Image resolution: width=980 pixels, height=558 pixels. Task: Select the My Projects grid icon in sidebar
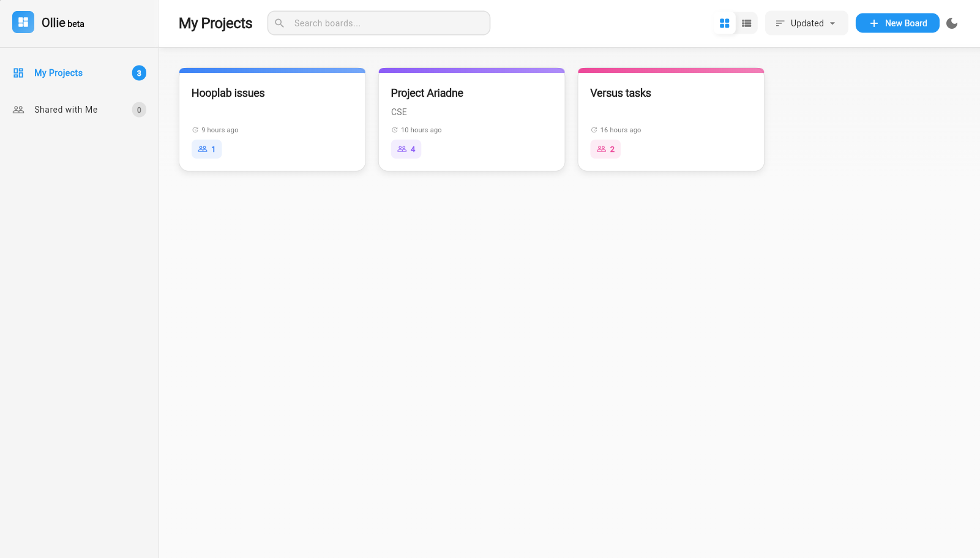(x=18, y=72)
